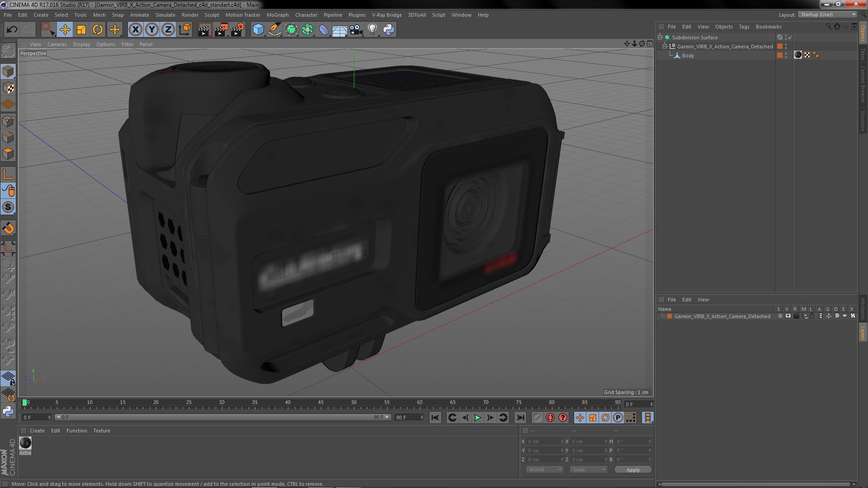Select the Move tool in toolbar
The height and width of the screenshot is (488, 868).
click(65, 30)
